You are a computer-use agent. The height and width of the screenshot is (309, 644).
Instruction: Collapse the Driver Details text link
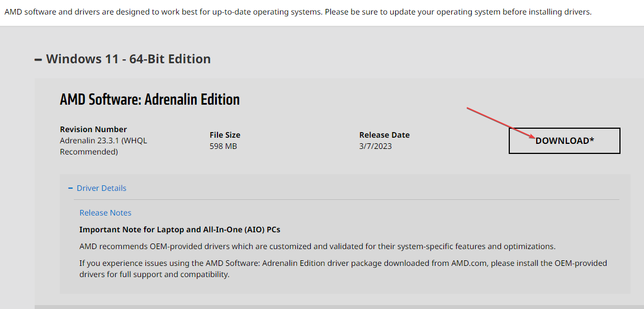pos(101,188)
